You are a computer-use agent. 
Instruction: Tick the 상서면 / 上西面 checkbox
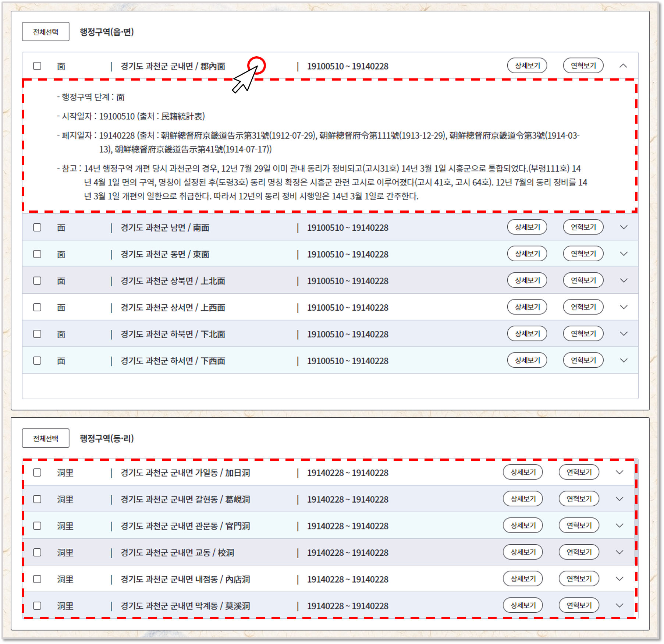(37, 307)
